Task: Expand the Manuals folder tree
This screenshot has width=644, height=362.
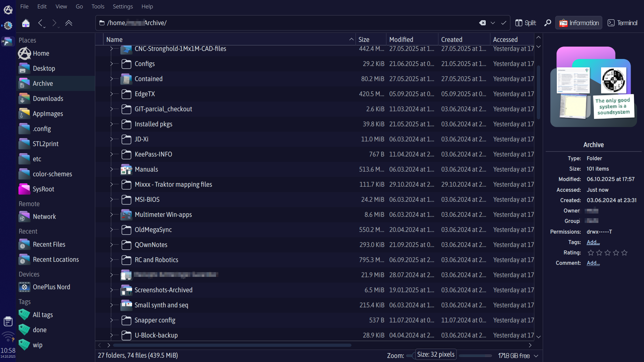Action: coord(111,169)
